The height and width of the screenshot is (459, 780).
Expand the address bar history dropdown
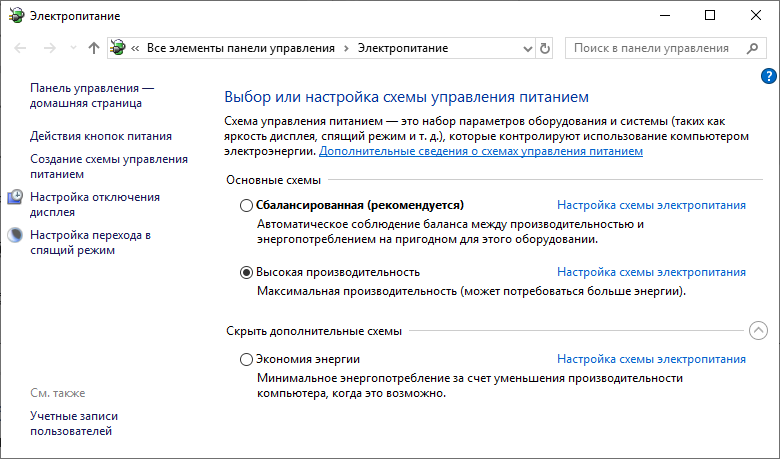coord(528,49)
